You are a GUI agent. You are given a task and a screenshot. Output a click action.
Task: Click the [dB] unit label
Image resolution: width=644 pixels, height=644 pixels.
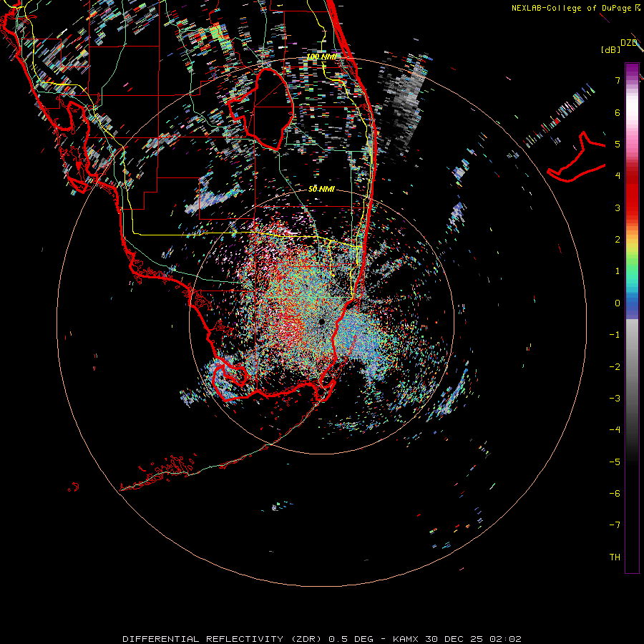coord(610,49)
